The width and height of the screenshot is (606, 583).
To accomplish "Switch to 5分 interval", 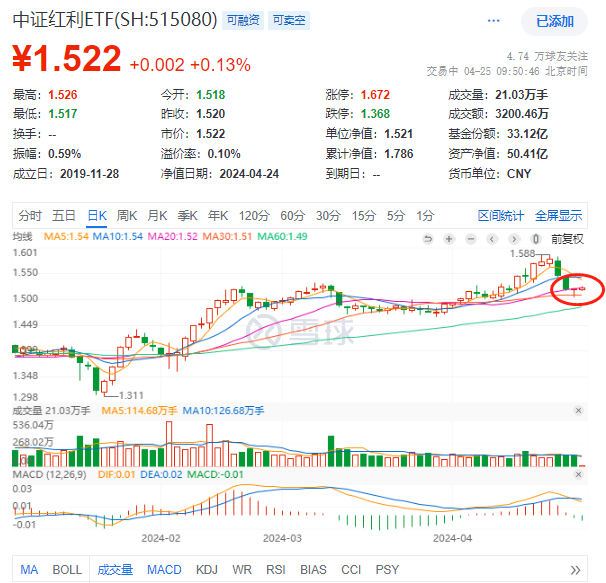I will [396, 215].
